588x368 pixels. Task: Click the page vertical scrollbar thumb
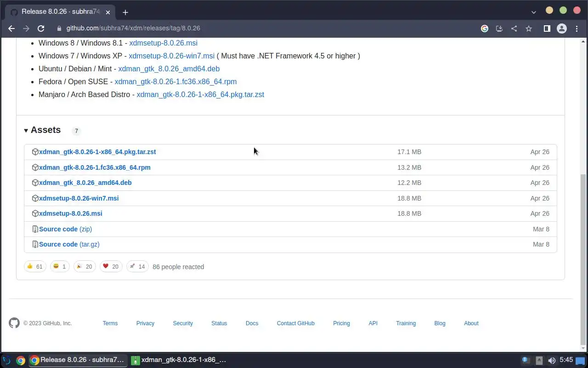point(583,259)
